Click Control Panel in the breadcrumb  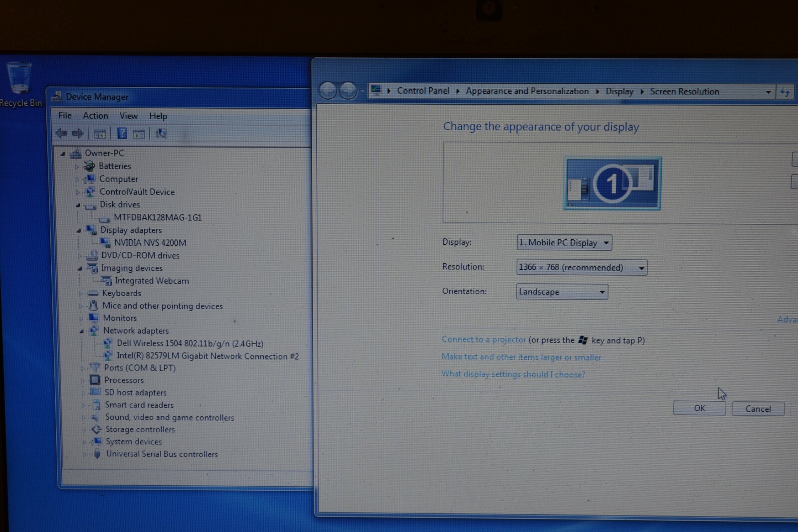pos(423,91)
